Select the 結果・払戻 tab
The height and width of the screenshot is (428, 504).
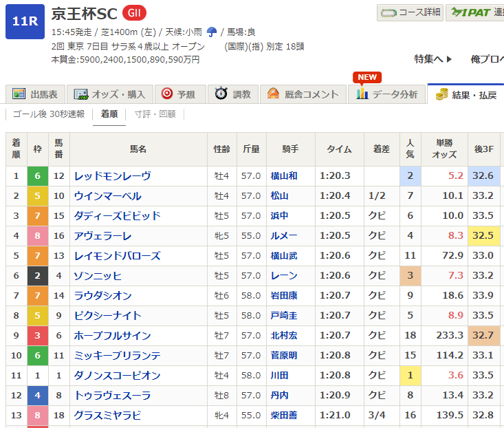(x=465, y=94)
